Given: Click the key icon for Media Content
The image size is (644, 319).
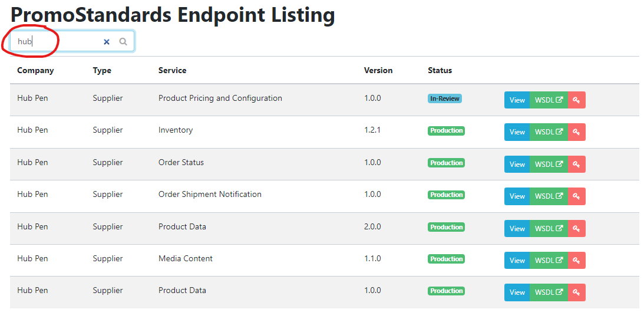Looking at the screenshot, I should pos(576,261).
